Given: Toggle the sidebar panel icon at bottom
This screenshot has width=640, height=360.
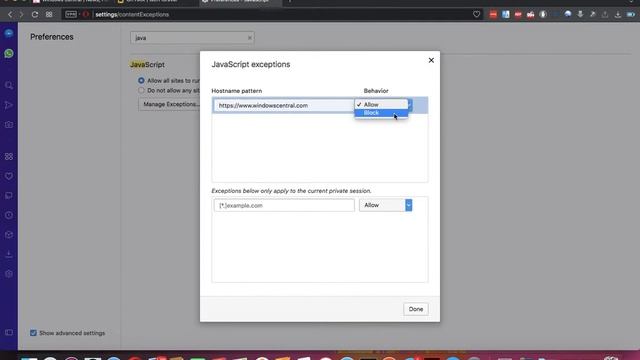Looking at the screenshot, I should [9, 333].
